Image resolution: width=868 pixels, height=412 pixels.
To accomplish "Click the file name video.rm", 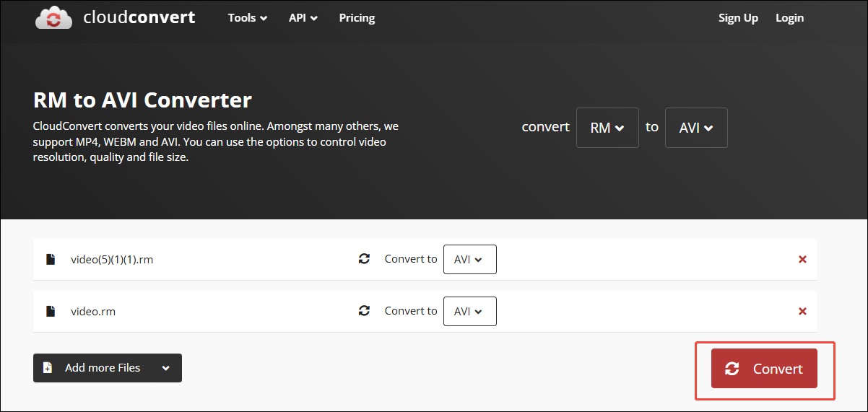I will point(93,312).
